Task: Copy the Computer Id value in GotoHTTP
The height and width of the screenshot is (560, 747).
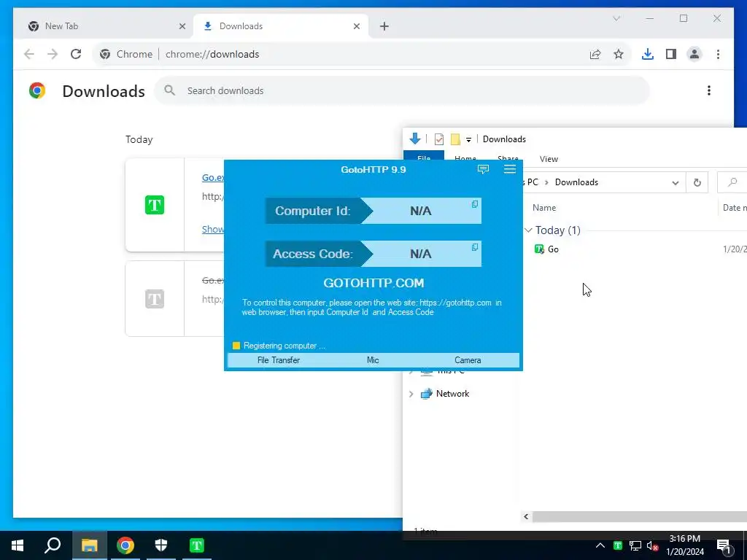Action: [474, 204]
